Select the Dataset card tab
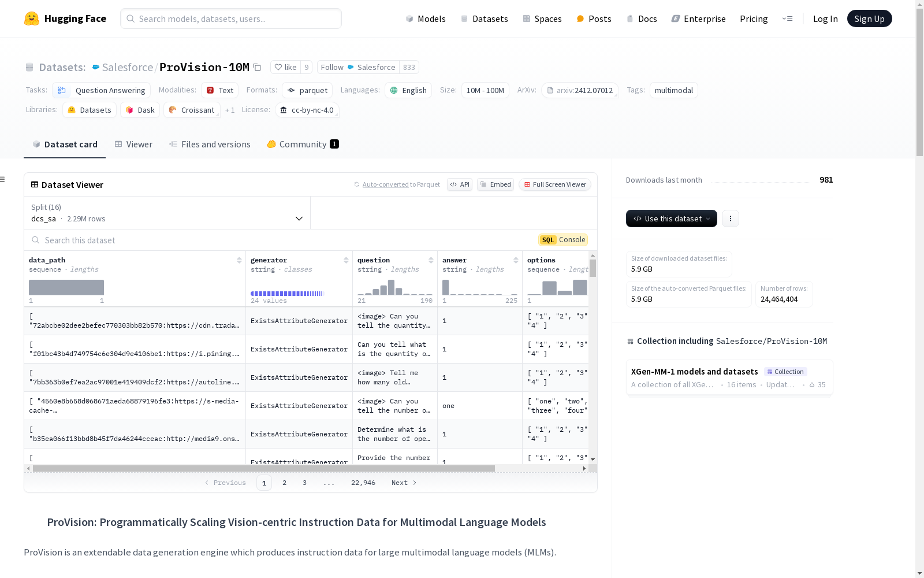This screenshot has width=924, height=578. pos(65,144)
